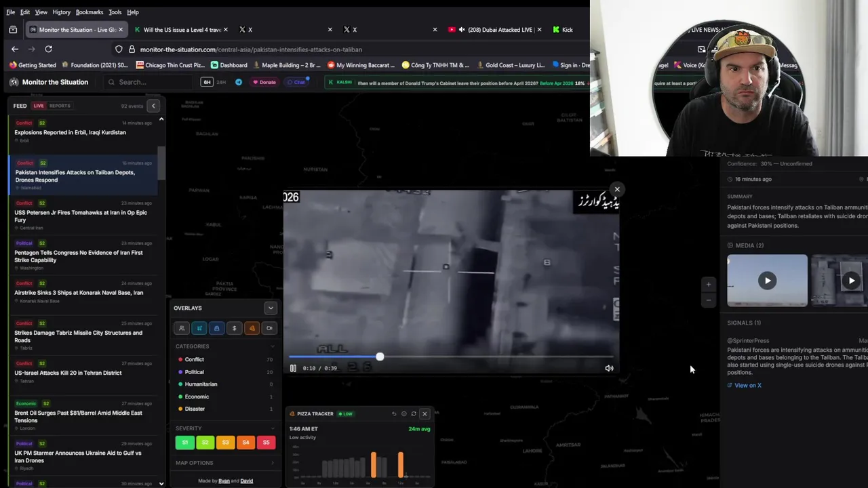Select the 6H time range toggle
Image resolution: width=868 pixels, height=488 pixels.
tap(207, 82)
